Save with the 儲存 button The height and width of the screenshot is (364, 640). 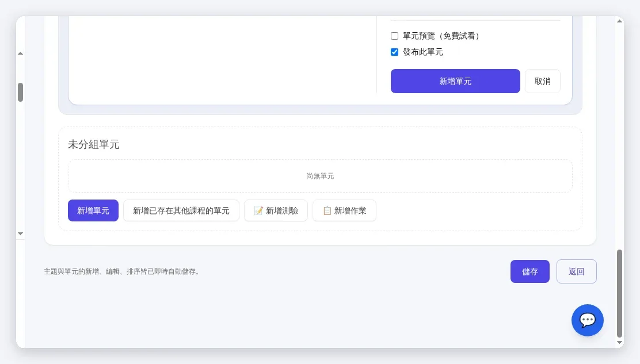530,271
